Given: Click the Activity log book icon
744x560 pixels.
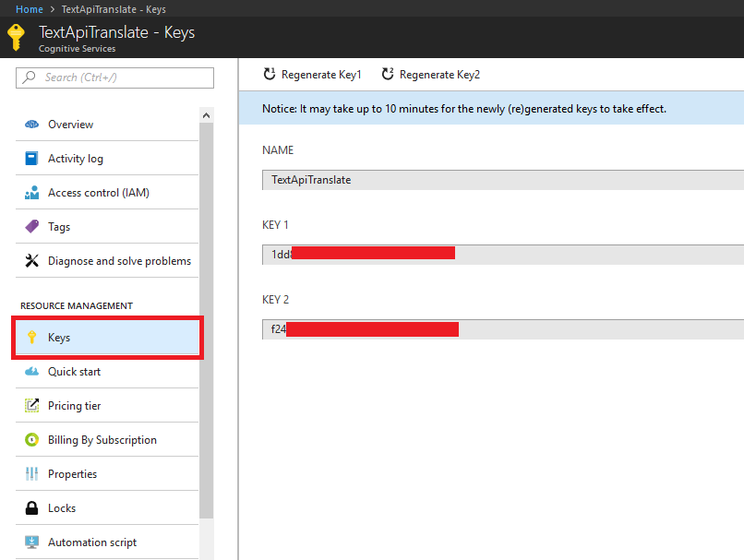Looking at the screenshot, I should pos(31,159).
